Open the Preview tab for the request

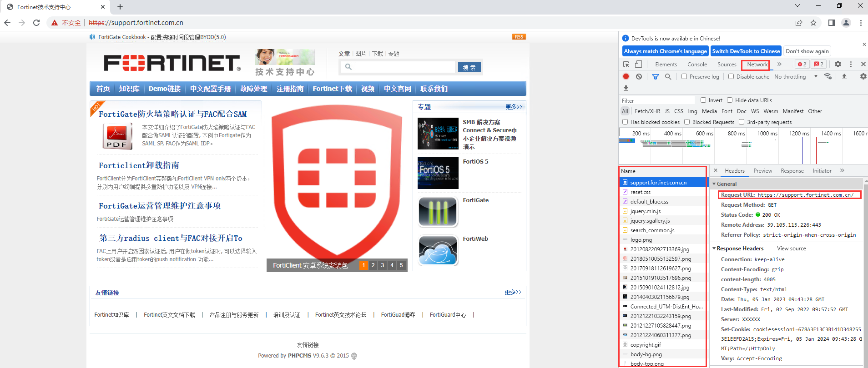click(762, 171)
